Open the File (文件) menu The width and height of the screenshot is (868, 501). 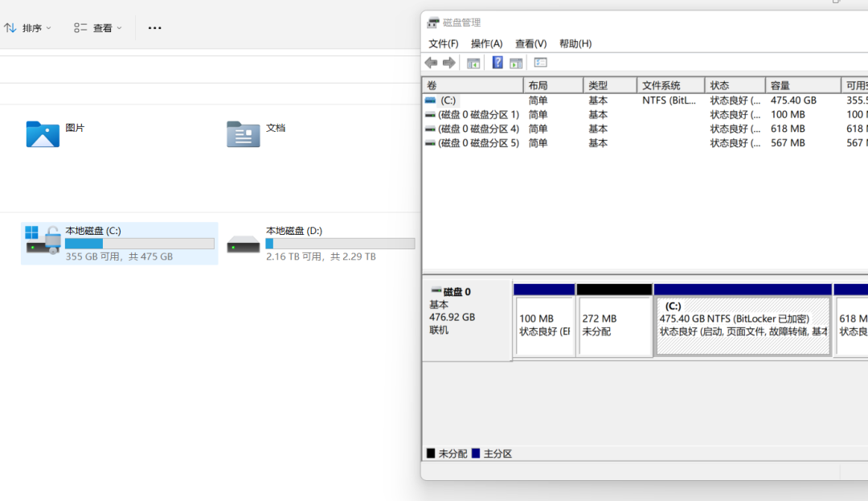pos(443,43)
